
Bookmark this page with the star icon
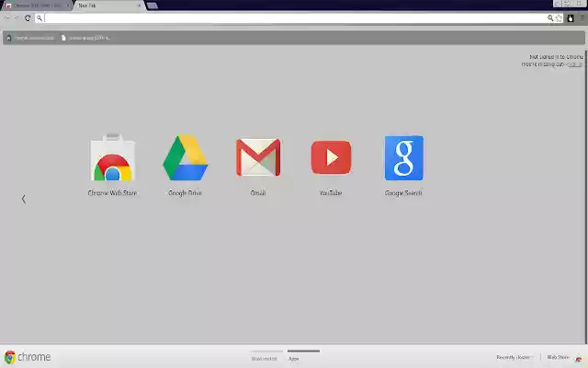pos(560,18)
